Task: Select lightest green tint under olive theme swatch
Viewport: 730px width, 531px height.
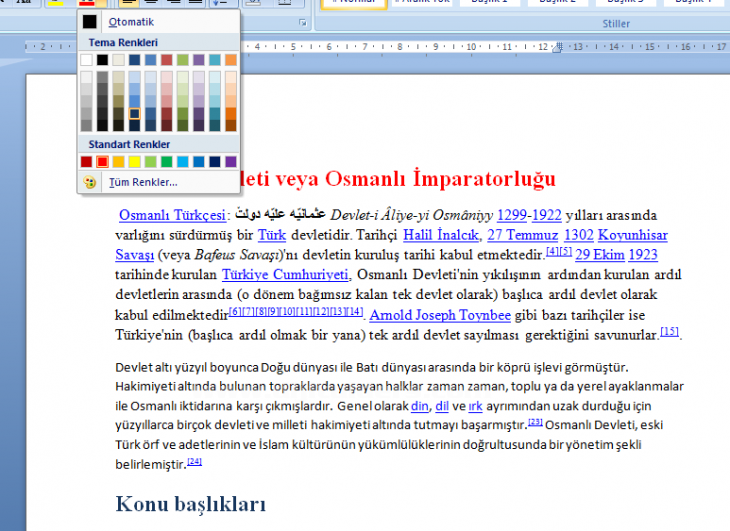Action: [183, 77]
